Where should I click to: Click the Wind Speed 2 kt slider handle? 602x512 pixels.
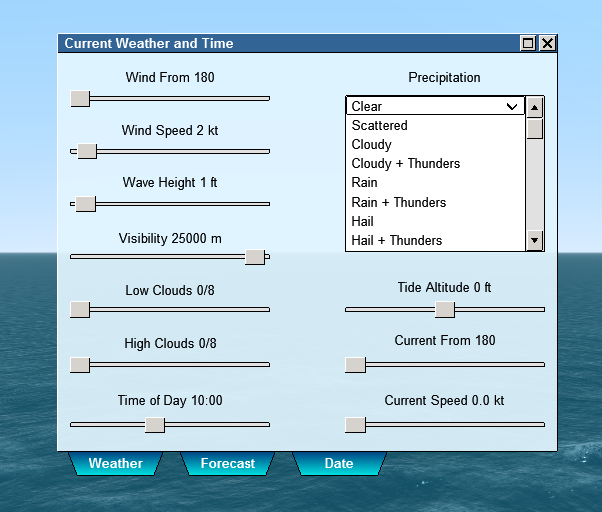(87, 151)
